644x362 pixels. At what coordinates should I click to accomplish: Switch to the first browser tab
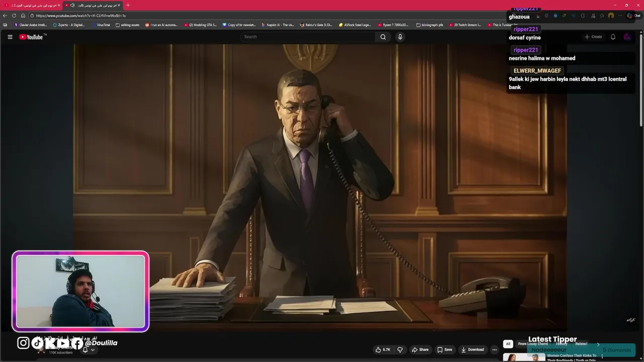coord(32,5)
